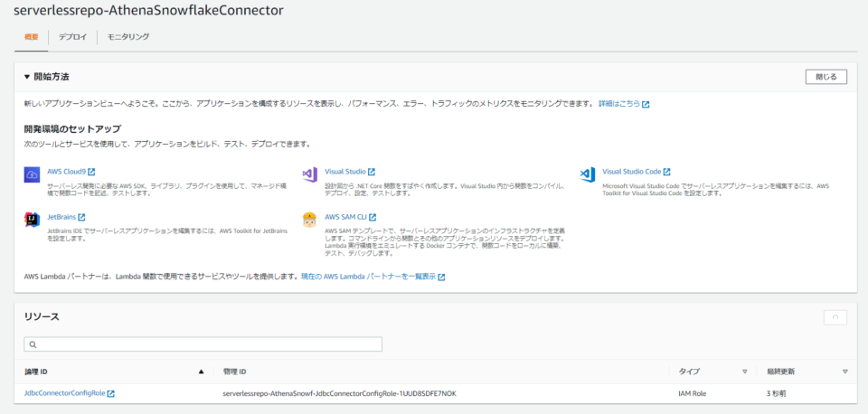Click the AWS SAM CLI mascot icon
Image resolution: width=868 pixels, height=414 pixels.
(x=309, y=220)
